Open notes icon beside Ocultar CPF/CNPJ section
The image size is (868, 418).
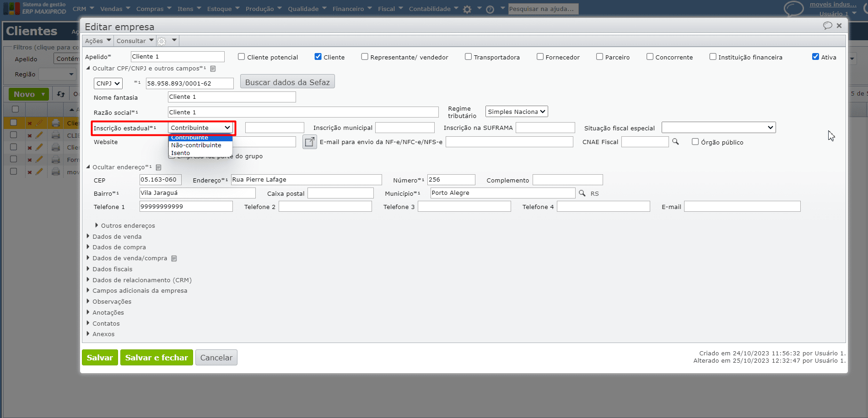click(x=213, y=69)
